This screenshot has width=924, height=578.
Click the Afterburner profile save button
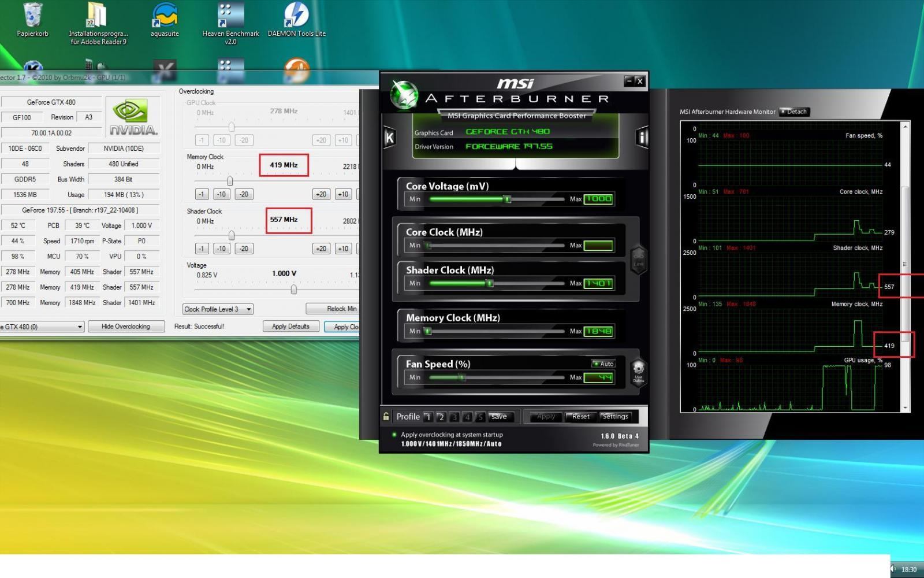point(500,417)
